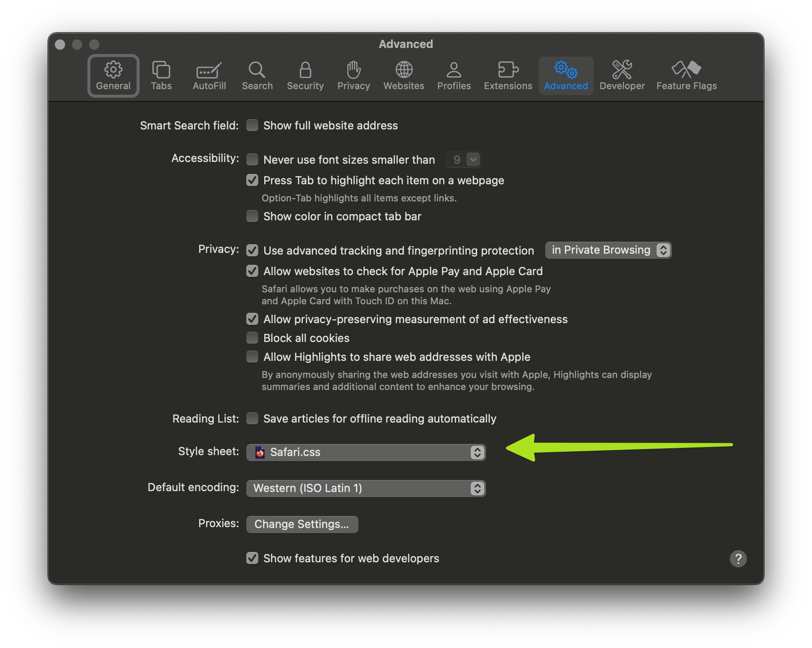Enable Show color in compact tab bar
The image size is (812, 648).
click(252, 216)
